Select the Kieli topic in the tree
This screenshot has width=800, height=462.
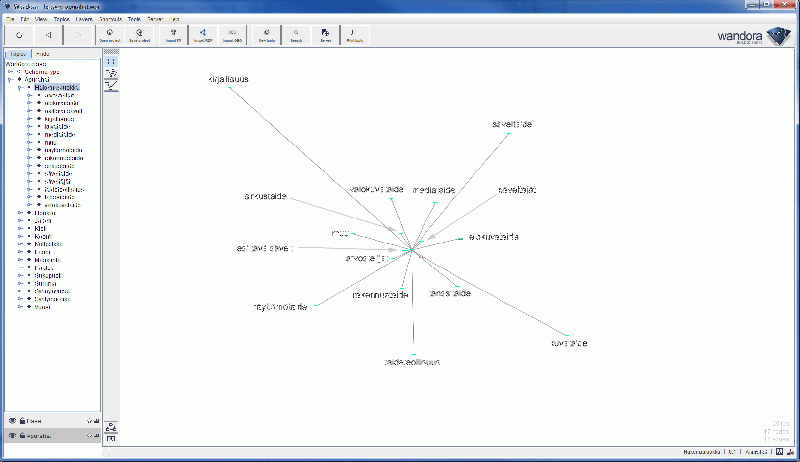[x=40, y=227]
